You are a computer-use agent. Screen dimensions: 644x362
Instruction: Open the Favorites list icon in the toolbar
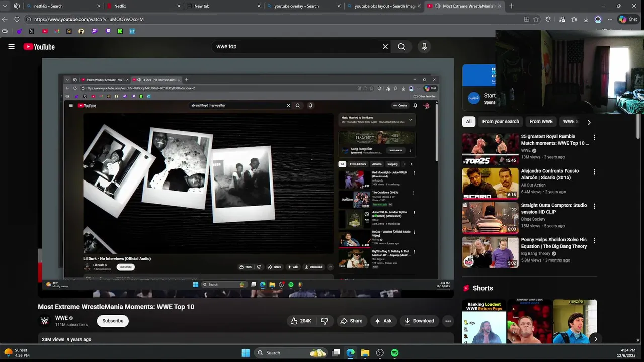click(x=574, y=19)
